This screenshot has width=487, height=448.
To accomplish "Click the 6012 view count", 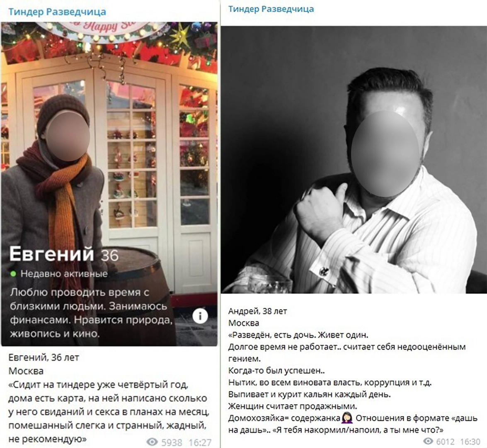I will coord(446,441).
